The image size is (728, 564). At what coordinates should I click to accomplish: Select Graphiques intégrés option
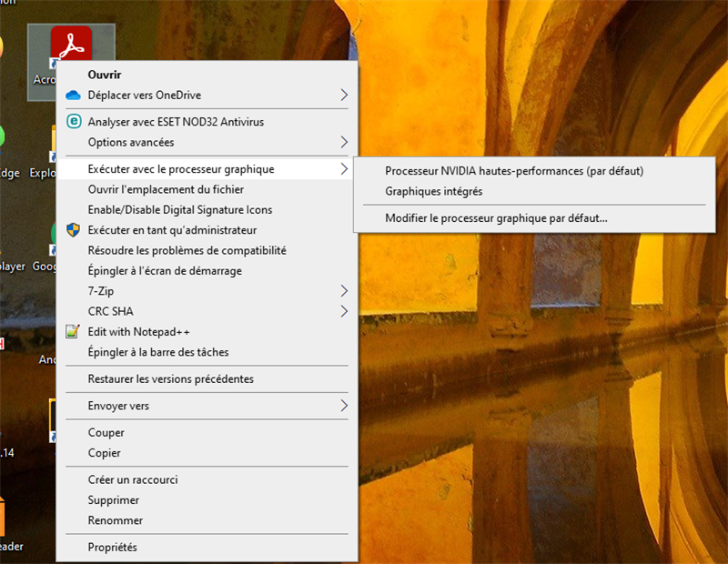(x=433, y=191)
